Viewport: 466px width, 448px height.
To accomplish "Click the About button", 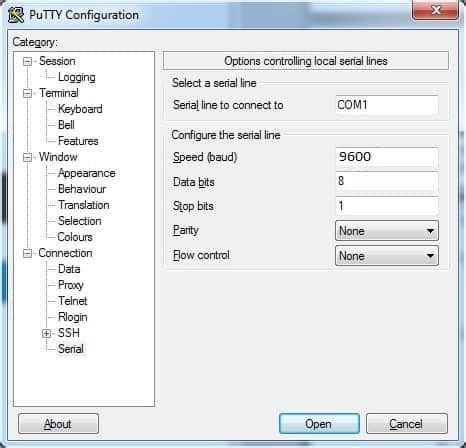I will point(58,424).
